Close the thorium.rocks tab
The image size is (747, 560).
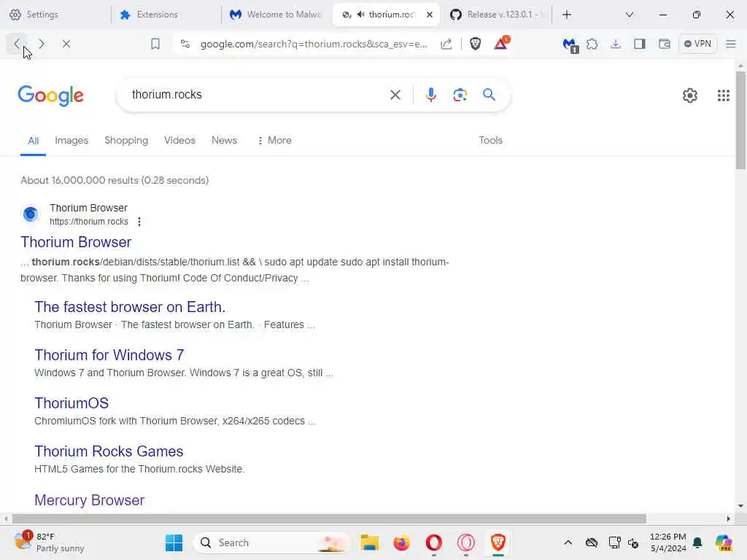[x=429, y=15]
